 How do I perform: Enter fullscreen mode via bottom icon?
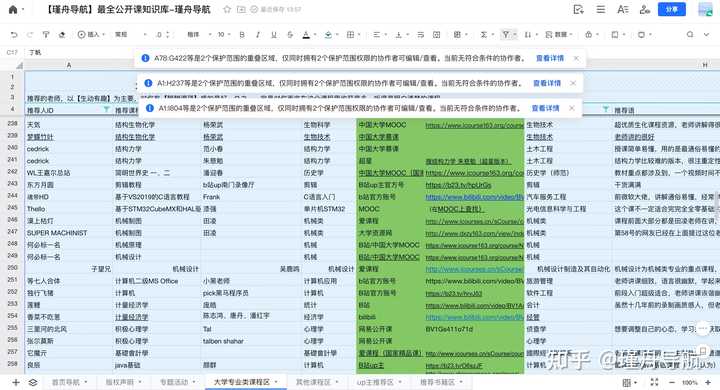tap(654, 382)
